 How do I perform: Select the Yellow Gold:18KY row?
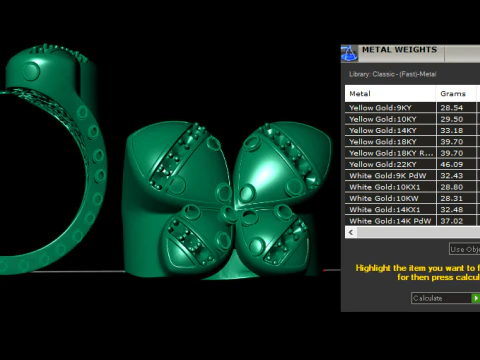412,142
